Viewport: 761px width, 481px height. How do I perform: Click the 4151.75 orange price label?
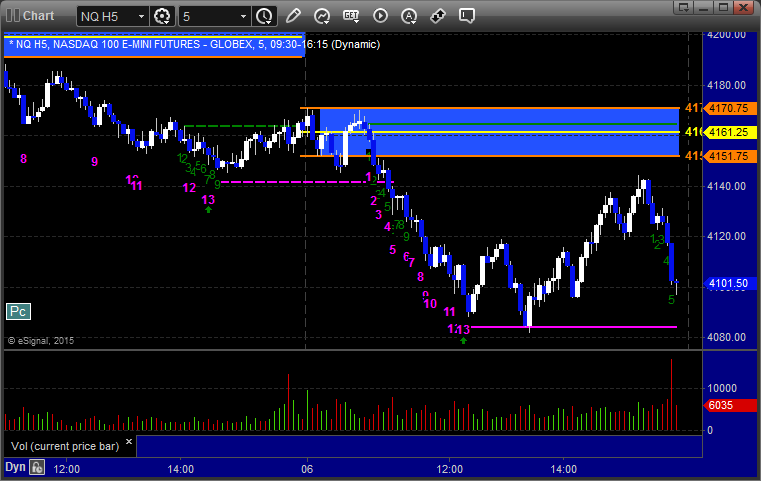730,156
